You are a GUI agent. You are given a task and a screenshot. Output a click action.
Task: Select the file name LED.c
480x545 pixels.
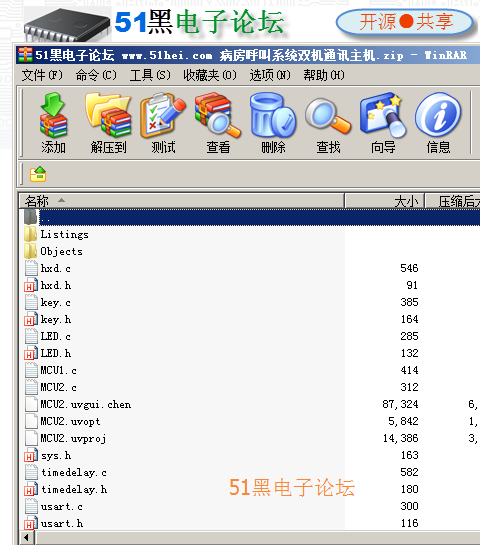pos(56,336)
